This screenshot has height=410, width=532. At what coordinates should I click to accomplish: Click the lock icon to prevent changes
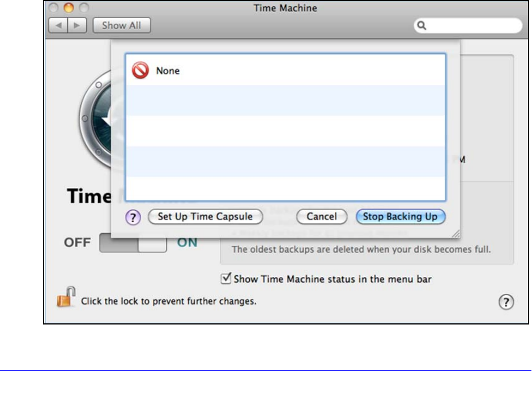pyautogui.click(x=66, y=297)
